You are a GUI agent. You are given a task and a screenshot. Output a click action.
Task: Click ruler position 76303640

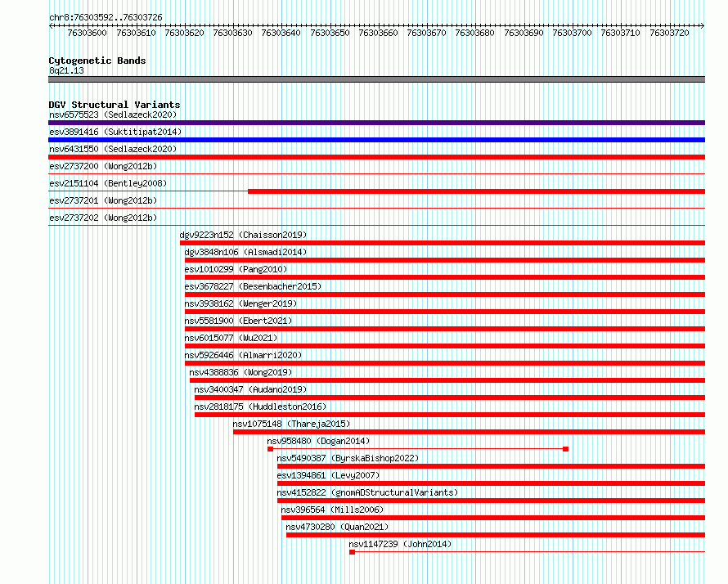(x=281, y=33)
